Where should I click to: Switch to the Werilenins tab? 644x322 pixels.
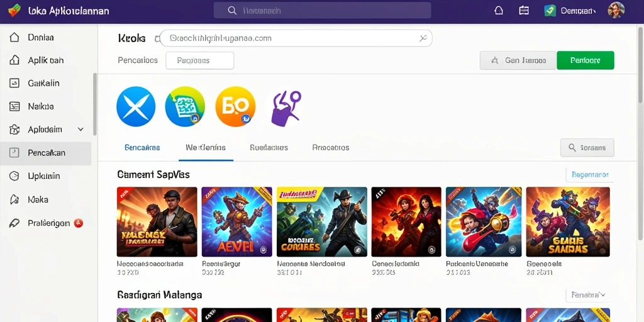(x=206, y=147)
